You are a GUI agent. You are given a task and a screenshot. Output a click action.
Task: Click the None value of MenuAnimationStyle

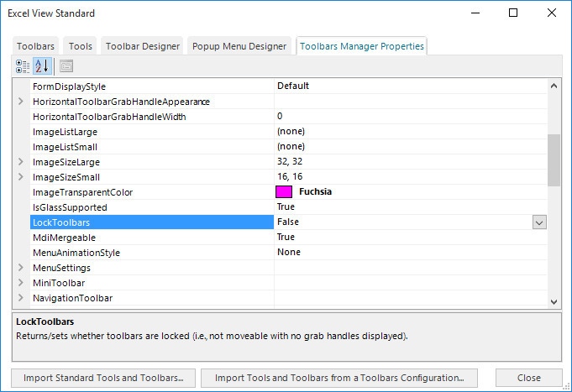coord(289,252)
